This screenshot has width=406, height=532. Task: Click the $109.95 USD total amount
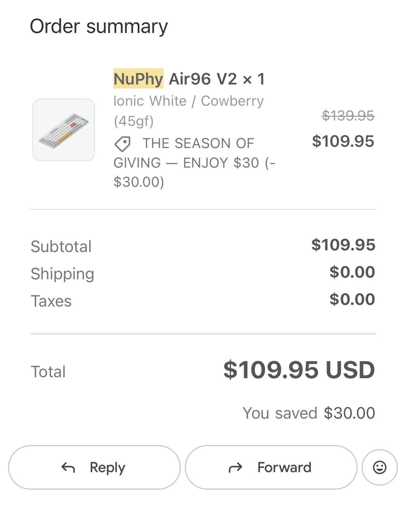pyautogui.click(x=299, y=370)
